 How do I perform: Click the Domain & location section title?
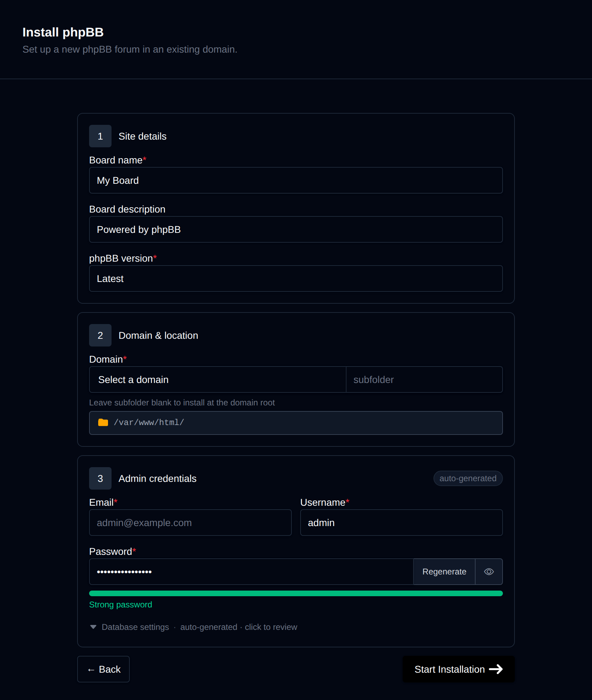coord(158,335)
